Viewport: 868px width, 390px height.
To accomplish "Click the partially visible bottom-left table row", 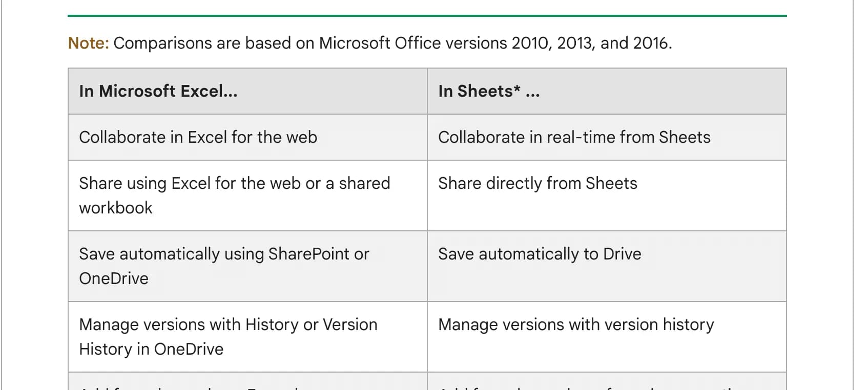I will click(247, 381).
